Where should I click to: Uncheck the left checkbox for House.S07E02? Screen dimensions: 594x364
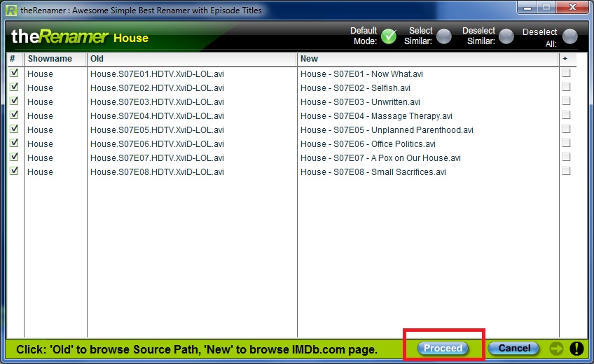coord(14,87)
